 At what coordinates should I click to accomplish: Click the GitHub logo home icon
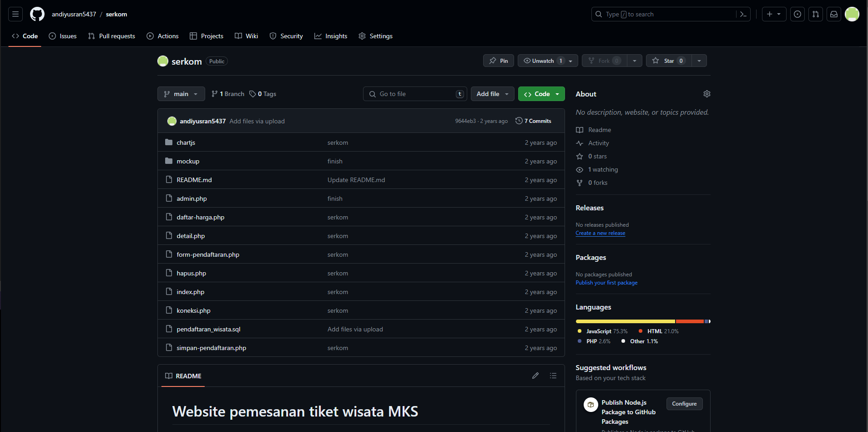tap(37, 14)
